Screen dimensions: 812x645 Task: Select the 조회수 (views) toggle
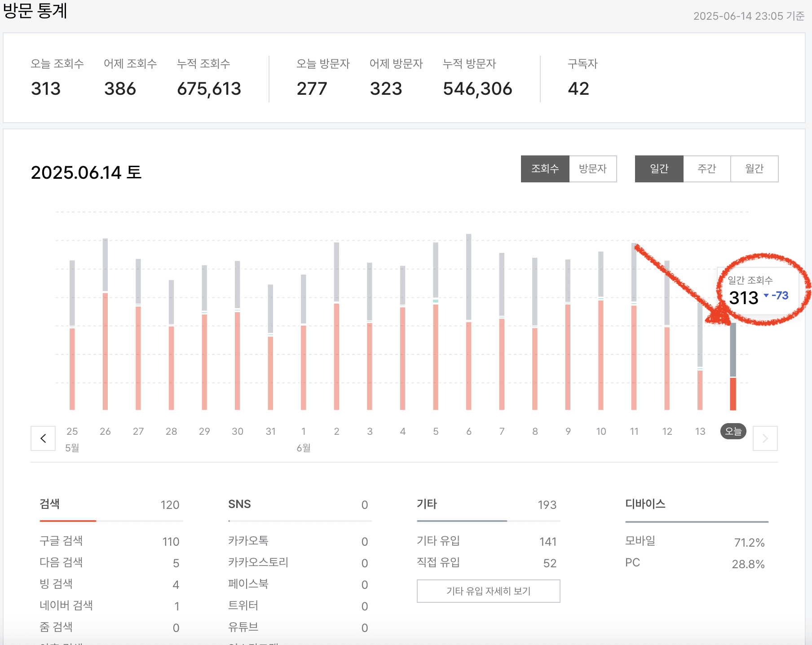[x=545, y=169]
